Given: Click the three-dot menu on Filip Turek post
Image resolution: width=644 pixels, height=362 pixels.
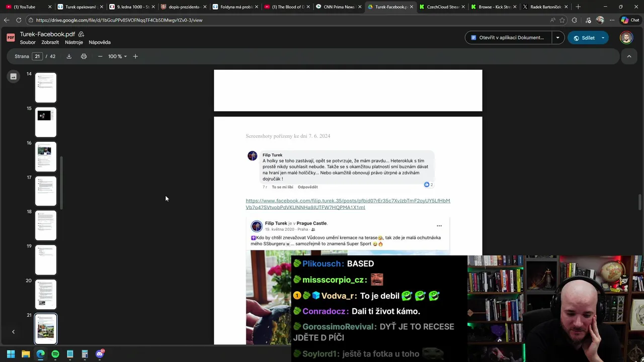Looking at the screenshot, I should [x=439, y=226].
